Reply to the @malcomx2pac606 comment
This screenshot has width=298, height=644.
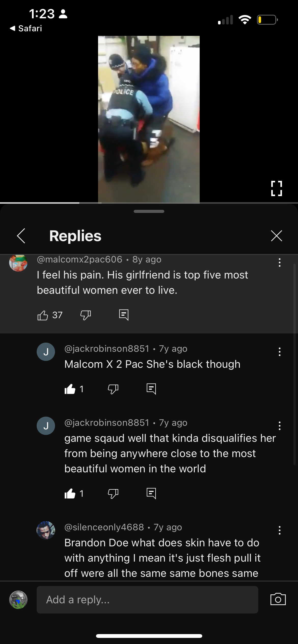124,315
